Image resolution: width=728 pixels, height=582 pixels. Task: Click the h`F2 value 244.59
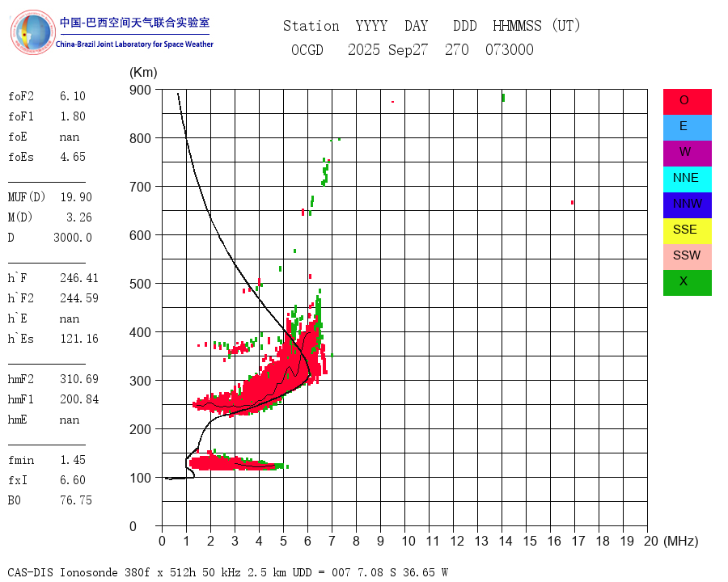[79, 298]
